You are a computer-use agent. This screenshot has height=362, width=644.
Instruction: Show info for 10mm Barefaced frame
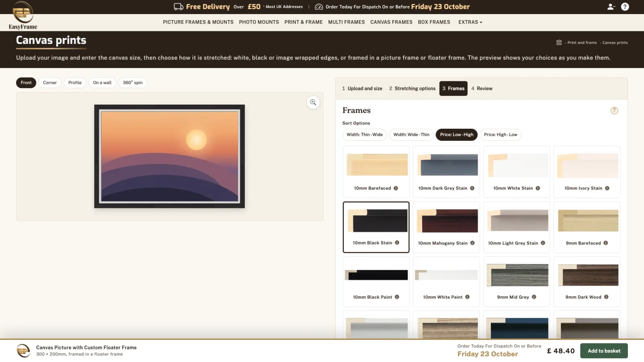(x=396, y=188)
